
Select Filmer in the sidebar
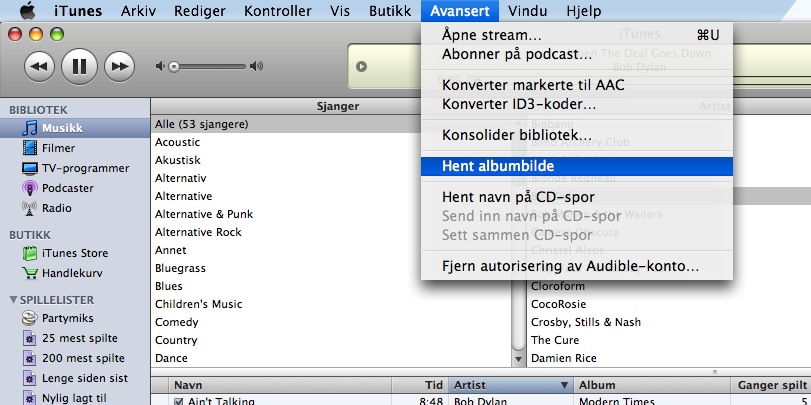coord(75,148)
